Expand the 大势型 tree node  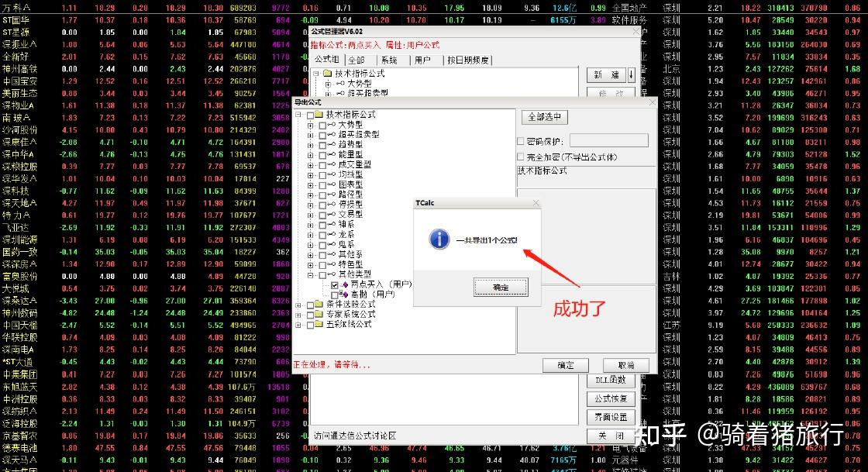pyautogui.click(x=309, y=126)
